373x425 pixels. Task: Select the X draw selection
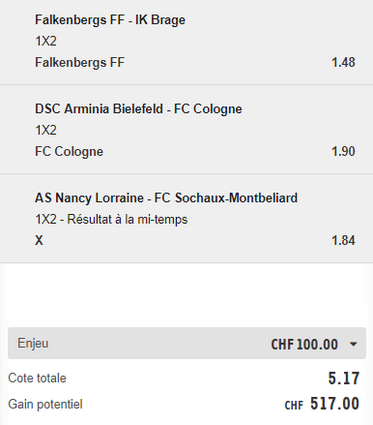(x=39, y=240)
